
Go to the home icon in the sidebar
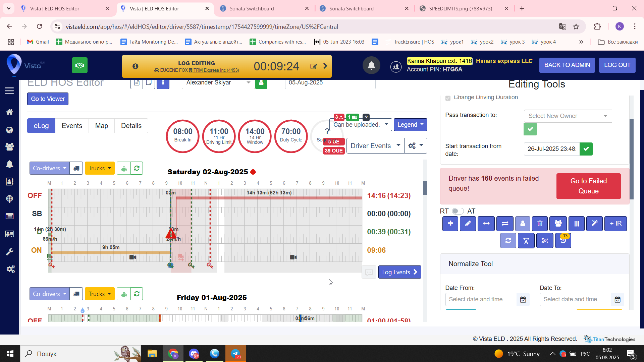(9, 112)
